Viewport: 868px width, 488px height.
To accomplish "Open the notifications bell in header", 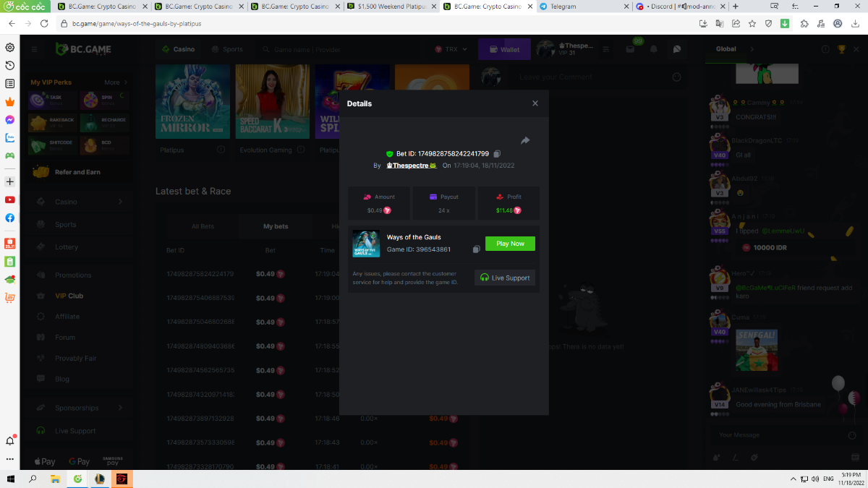I will 654,49.
